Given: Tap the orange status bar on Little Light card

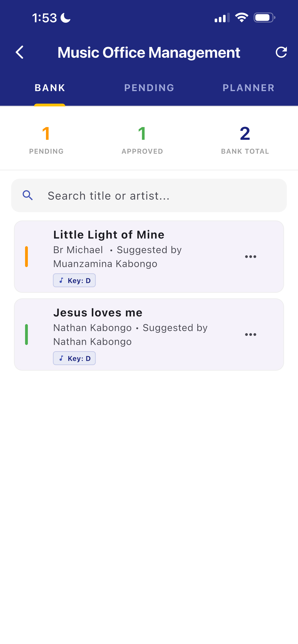Looking at the screenshot, I should 26,256.
